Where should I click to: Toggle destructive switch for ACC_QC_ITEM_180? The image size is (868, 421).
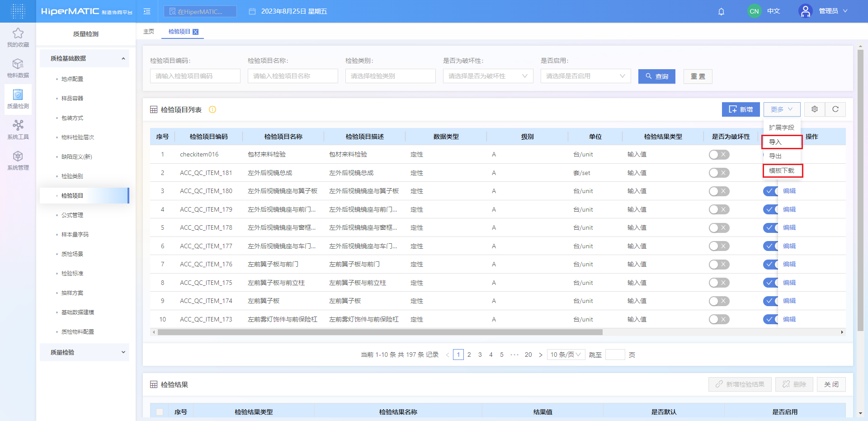coord(719,191)
